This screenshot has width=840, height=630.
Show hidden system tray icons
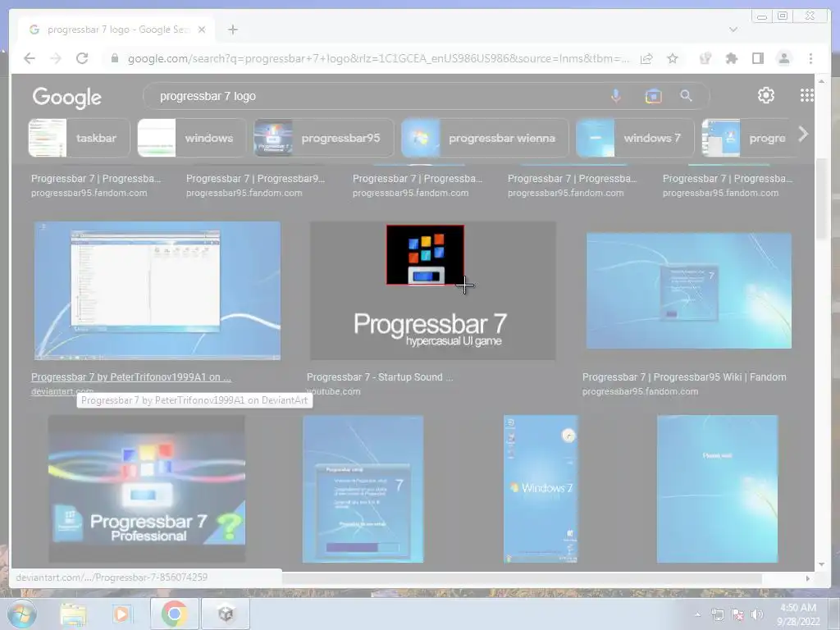[x=697, y=615]
